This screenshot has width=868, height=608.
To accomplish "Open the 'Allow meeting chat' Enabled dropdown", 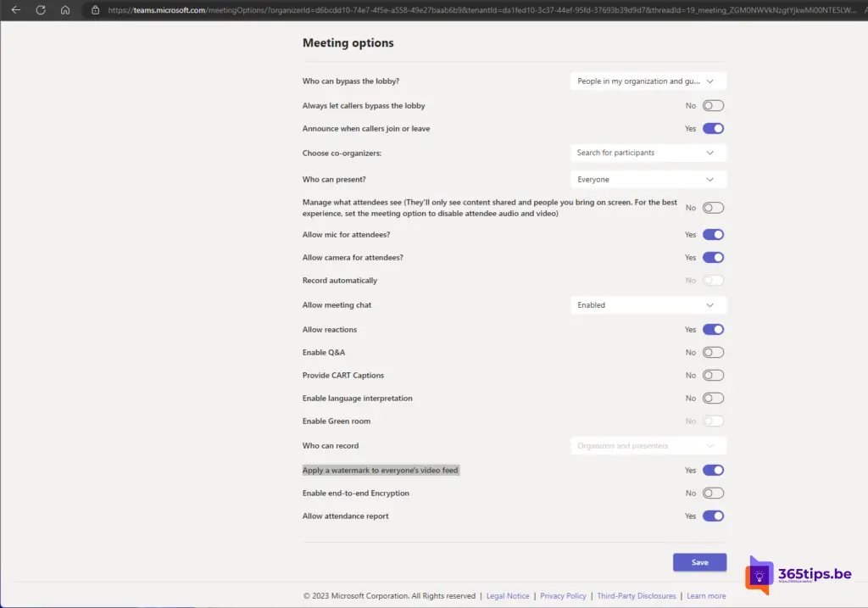I will pyautogui.click(x=648, y=305).
